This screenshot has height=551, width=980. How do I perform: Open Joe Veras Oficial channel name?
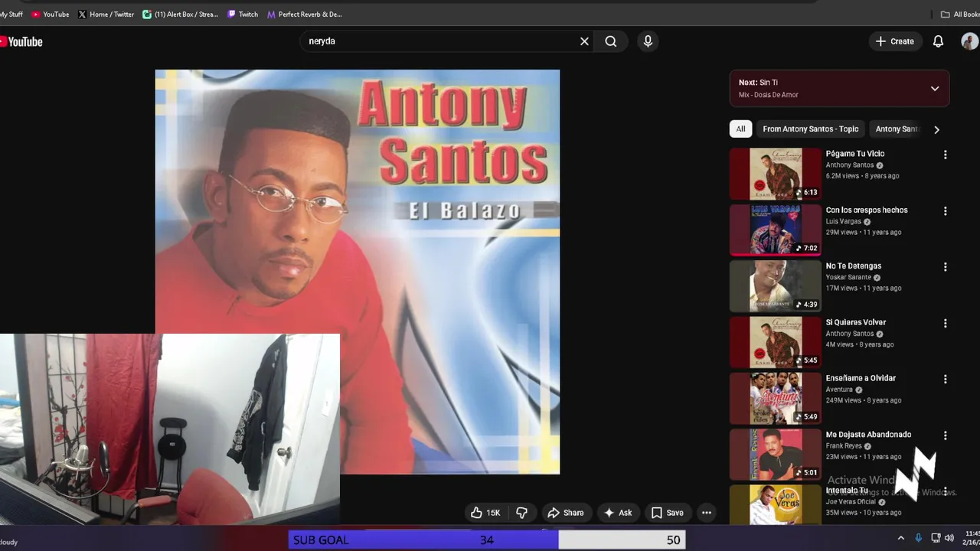(851, 502)
